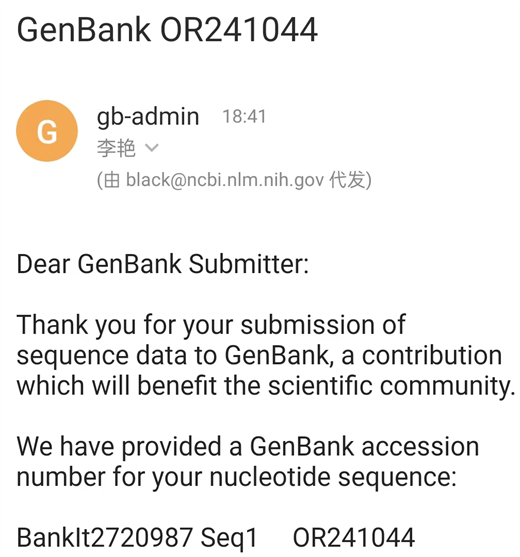Tap the 代发 sent-on-behalf label
Viewport: 520px width, 557px height.
347,180
